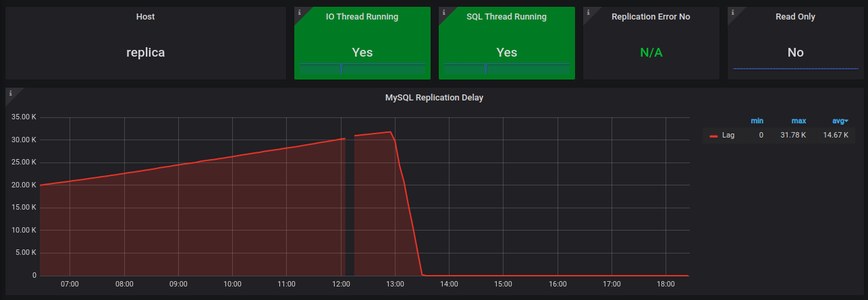Sort legend by max column

(798, 121)
